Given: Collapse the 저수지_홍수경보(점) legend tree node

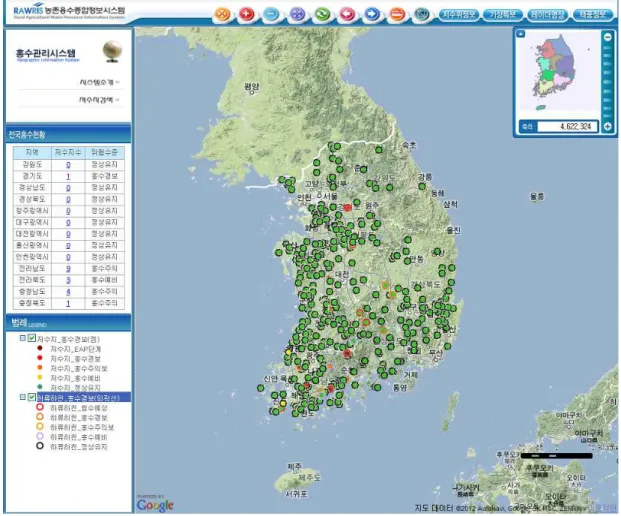Looking at the screenshot, I should coord(23,338).
